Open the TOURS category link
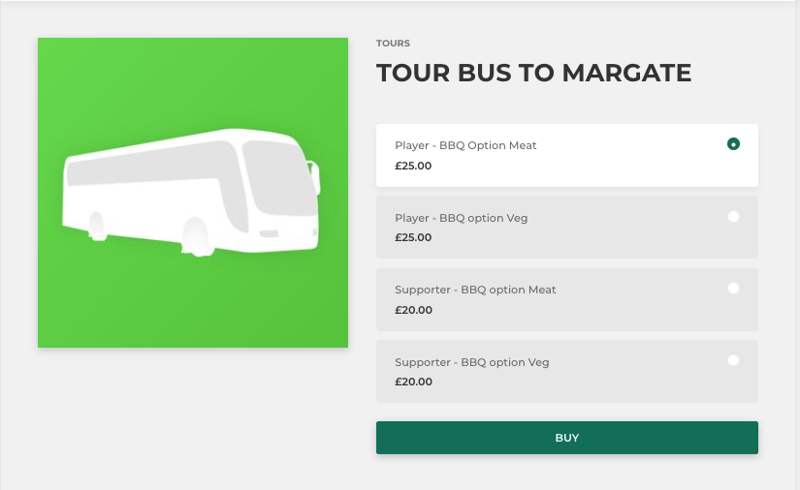Screen dimensions: 800x490 tap(393, 43)
